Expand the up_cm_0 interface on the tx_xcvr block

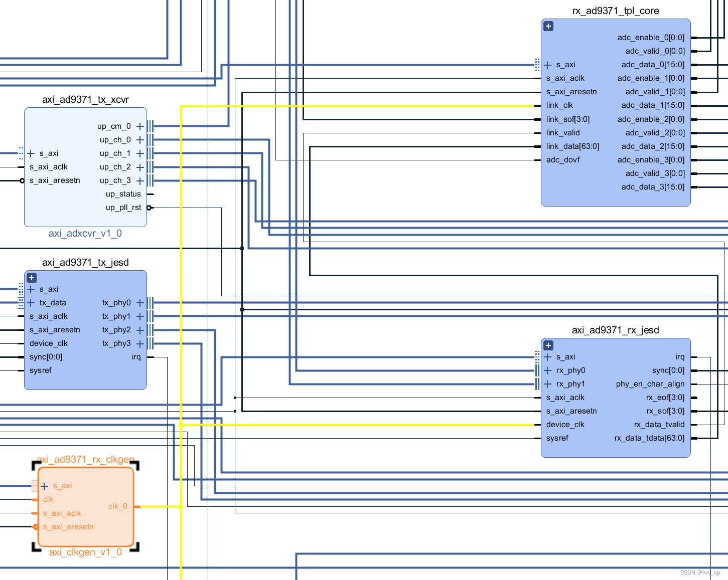pos(140,126)
